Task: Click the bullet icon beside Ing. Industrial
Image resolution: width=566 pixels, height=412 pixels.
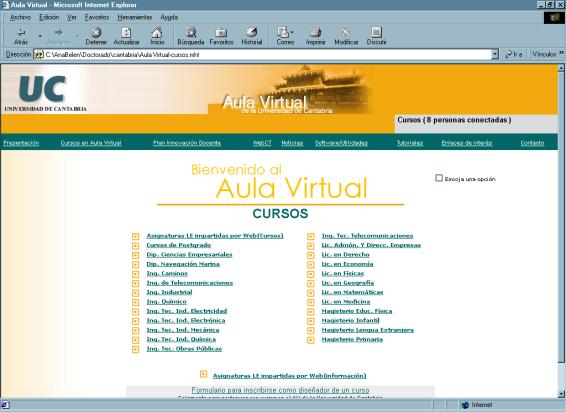Action: tap(135, 292)
